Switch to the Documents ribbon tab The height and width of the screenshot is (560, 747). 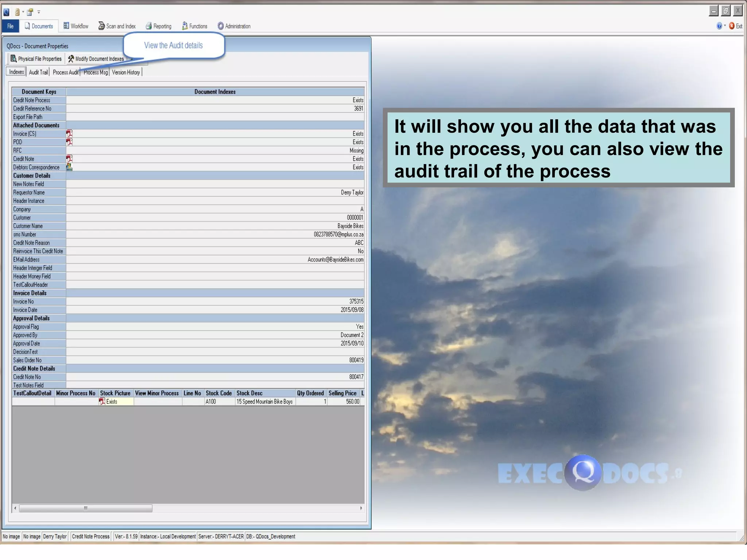pyautogui.click(x=39, y=26)
